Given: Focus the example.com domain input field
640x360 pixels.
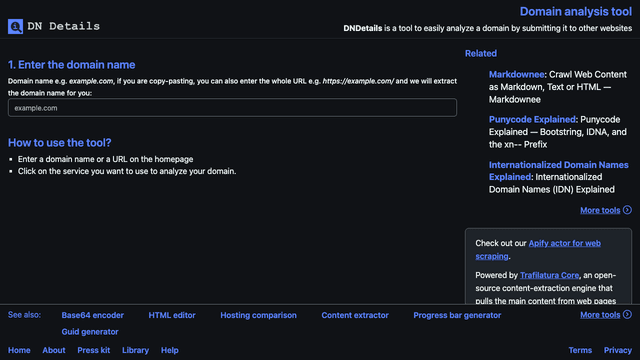Looking at the screenshot, I should pos(232,108).
